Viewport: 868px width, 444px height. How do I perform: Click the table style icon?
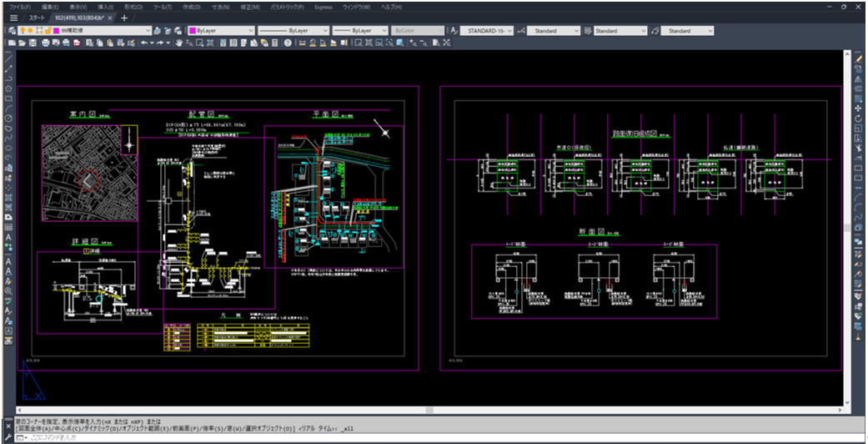(588, 31)
